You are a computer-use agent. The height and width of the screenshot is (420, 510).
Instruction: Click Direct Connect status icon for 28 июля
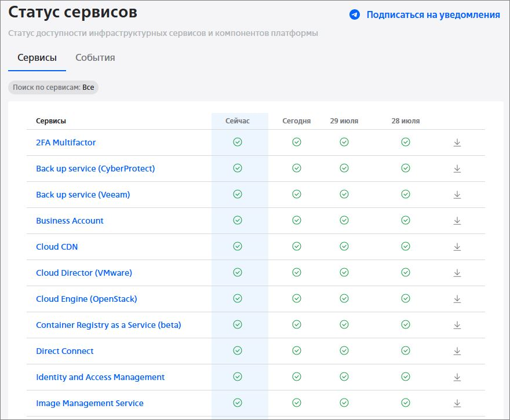click(406, 350)
